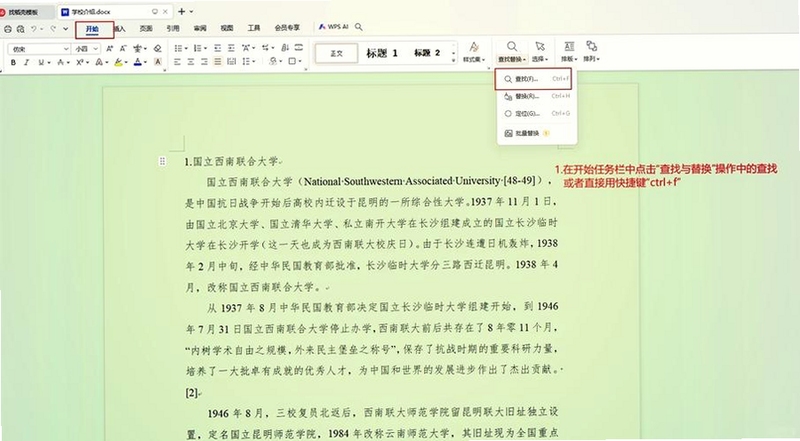Open print preview from quick access toolbar
The height and width of the screenshot is (441, 800).
20,29
